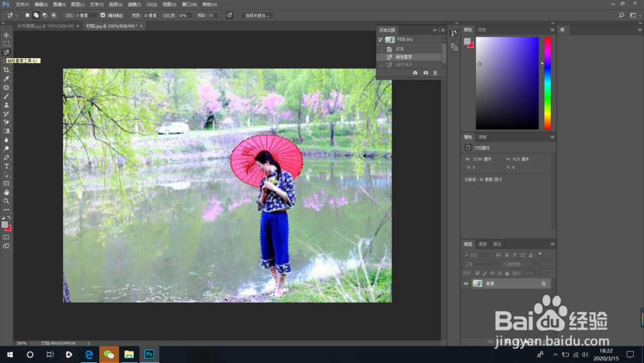644x363 pixels.
Task: Delete current history state trash icon
Action: [x=435, y=73]
